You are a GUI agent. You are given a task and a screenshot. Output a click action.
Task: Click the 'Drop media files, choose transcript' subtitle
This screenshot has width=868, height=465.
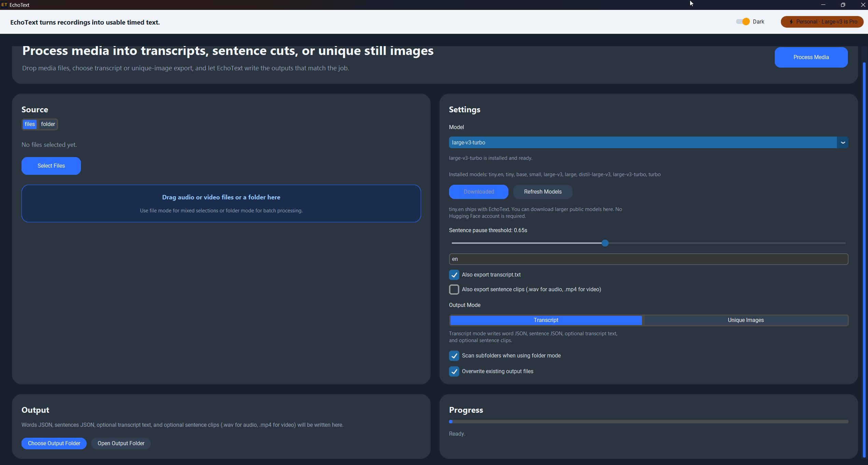point(185,68)
